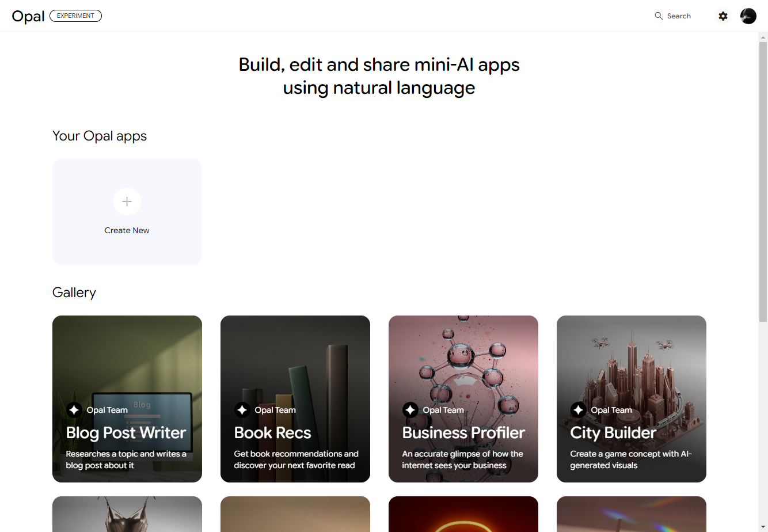Click the 'Your Opal apps' heading
The height and width of the screenshot is (532, 768).
coord(100,136)
